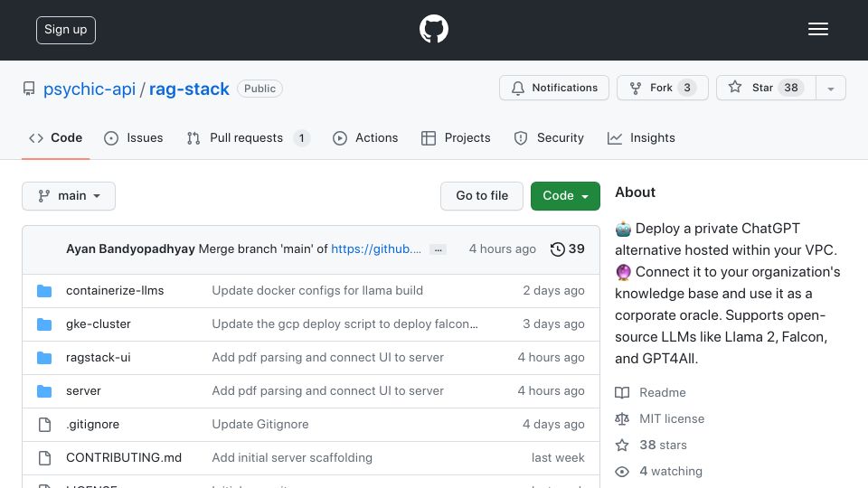This screenshot has height=488, width=868.
Task: Open the Actions tab
Action: click(x=365, y=137)
